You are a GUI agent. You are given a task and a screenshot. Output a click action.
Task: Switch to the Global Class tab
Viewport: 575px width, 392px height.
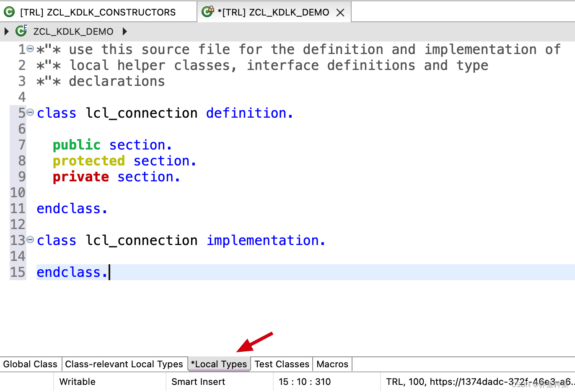tap(30, 364)
